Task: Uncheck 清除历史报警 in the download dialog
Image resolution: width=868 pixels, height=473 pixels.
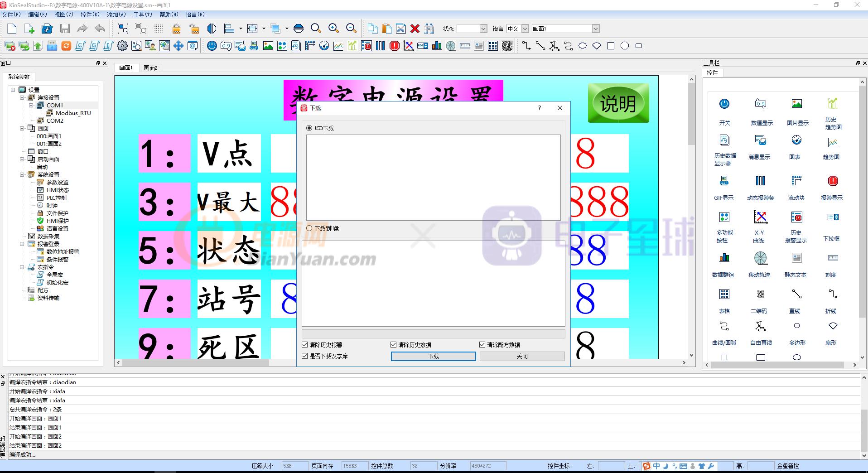Action: 304,344
